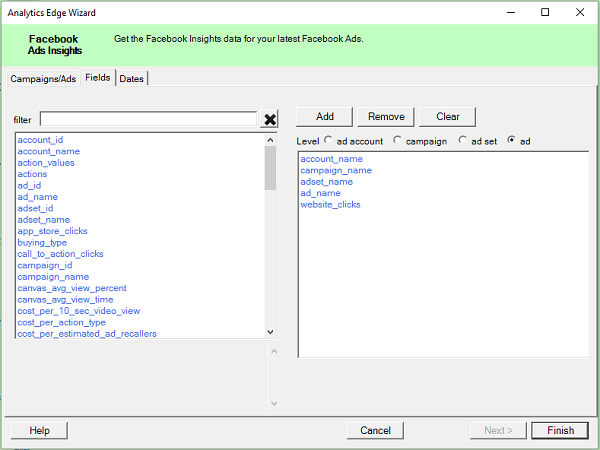Select ad_name in the available fields list
This screenshot has height=450, width=600.
[38, 197]
